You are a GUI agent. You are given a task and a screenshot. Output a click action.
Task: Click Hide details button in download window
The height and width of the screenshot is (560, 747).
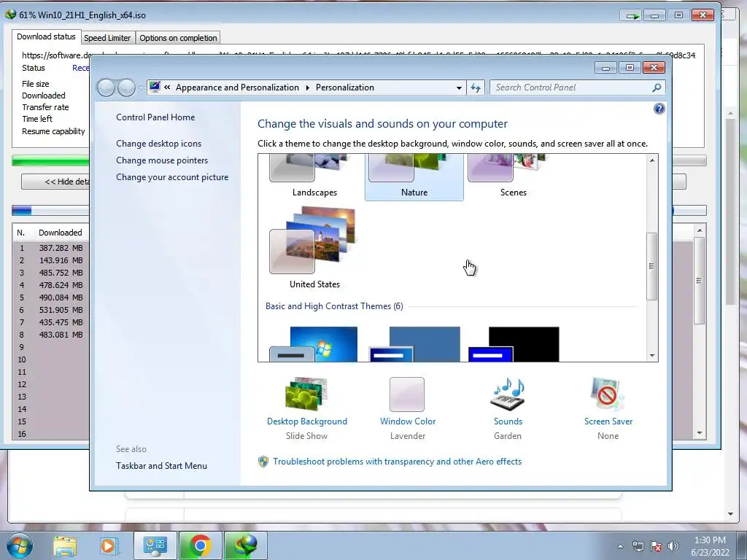pos(55,182)
